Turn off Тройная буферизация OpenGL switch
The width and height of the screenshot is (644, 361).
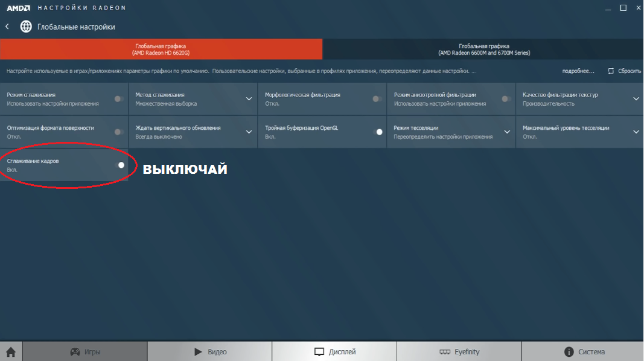click(378, 132)
